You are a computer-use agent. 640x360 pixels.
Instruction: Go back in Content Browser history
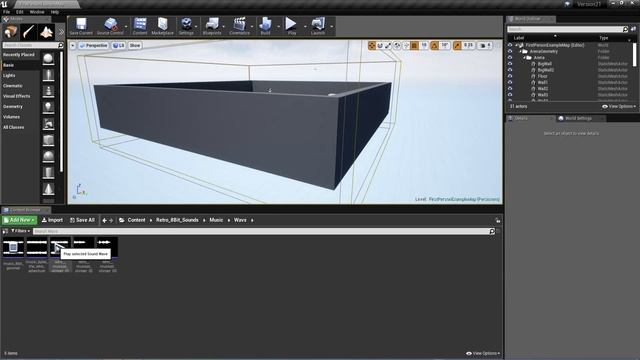[104, 220]
